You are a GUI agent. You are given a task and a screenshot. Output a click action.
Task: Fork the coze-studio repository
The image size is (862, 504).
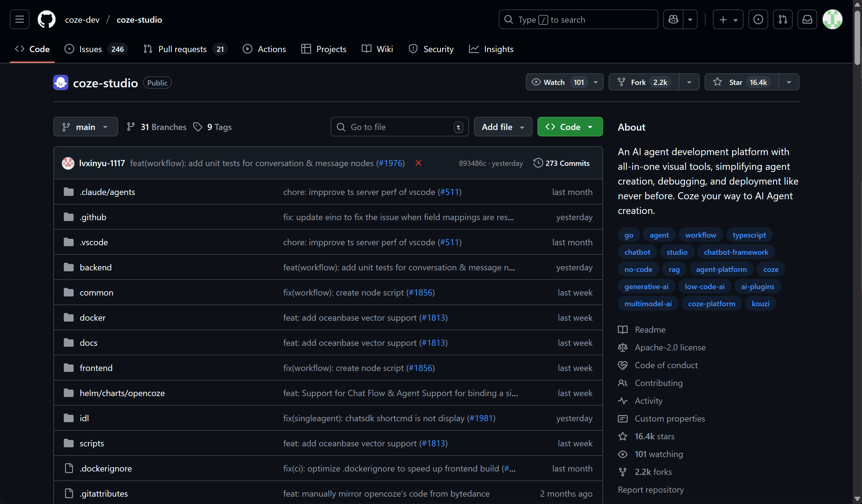[644, 82]
